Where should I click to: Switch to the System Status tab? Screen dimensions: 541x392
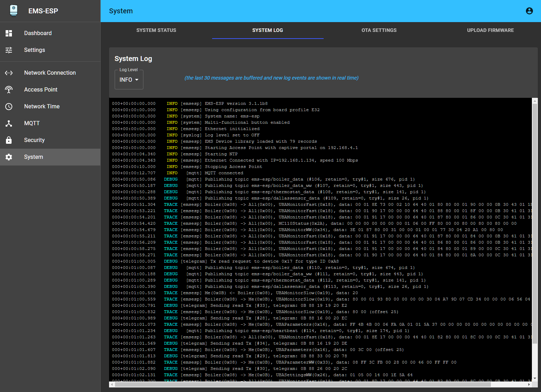[x=156, y=31]
